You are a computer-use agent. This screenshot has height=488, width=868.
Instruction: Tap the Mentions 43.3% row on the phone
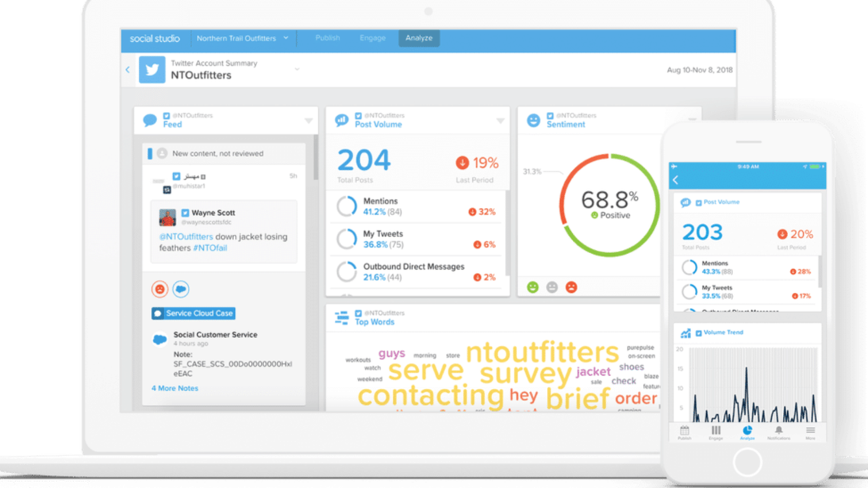coord(746,268)
